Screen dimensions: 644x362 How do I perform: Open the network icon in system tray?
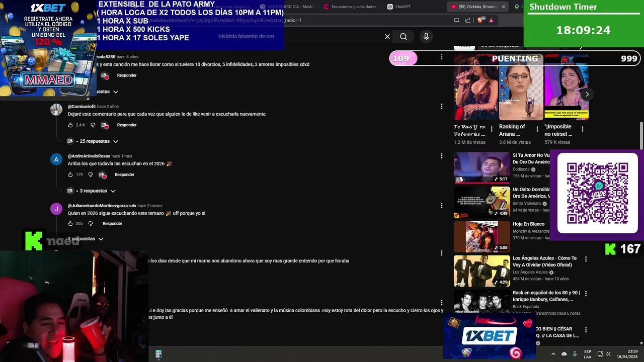[x=600, y=354]
